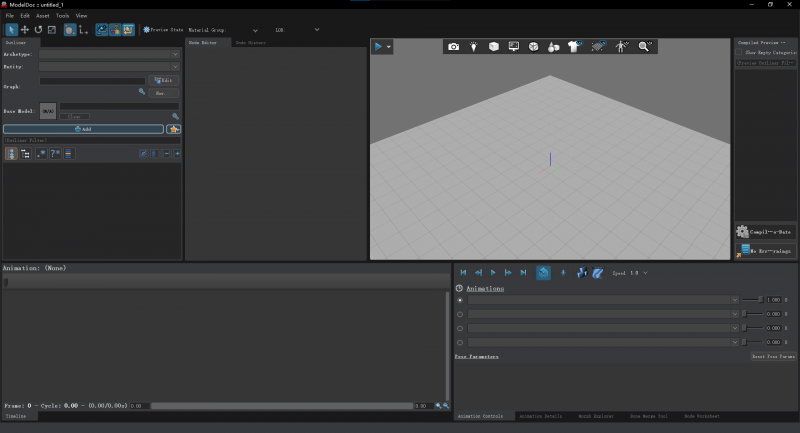Click the outliner question mark filter icon

point(55,154)
